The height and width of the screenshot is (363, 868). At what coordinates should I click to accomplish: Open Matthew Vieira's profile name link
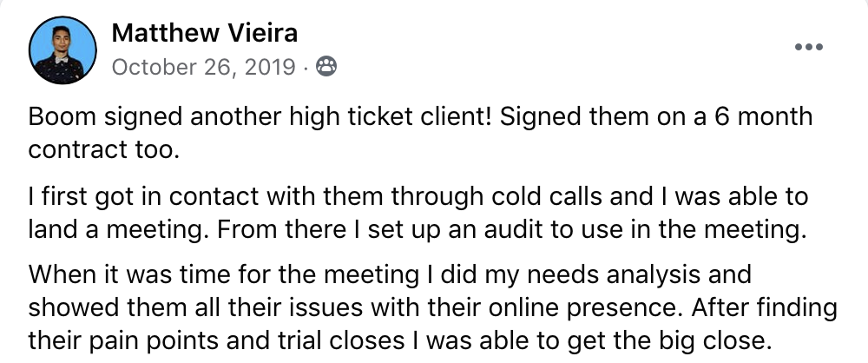tap(204, 33)
